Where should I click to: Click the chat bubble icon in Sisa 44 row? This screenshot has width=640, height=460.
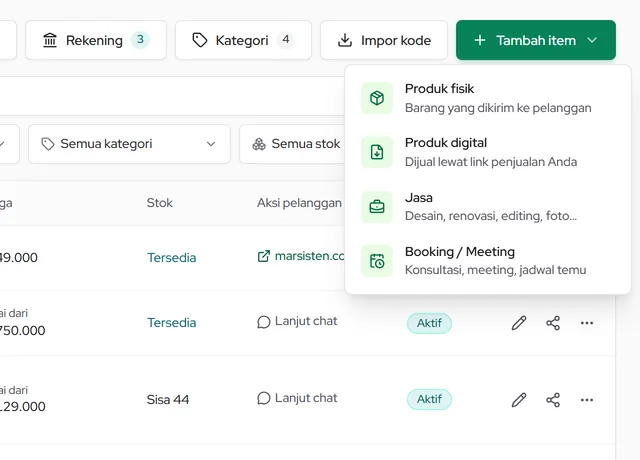tap(264, 398)
